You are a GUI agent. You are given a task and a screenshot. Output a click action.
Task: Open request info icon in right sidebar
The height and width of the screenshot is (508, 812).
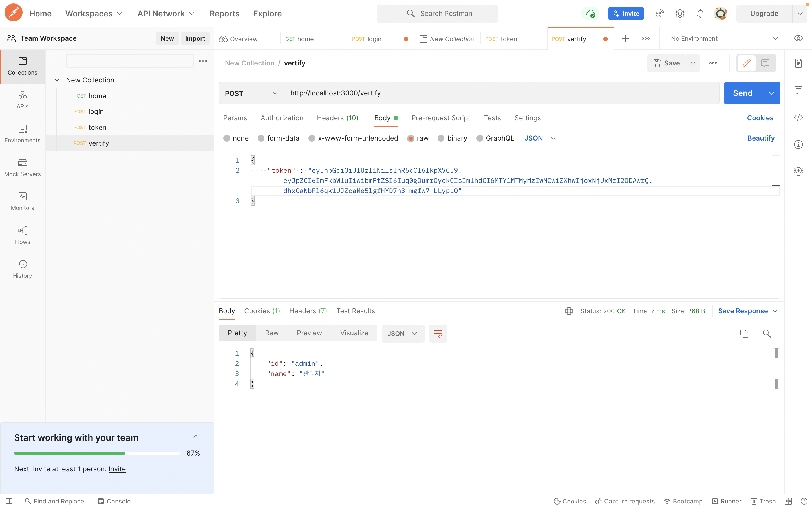point(798,144)
